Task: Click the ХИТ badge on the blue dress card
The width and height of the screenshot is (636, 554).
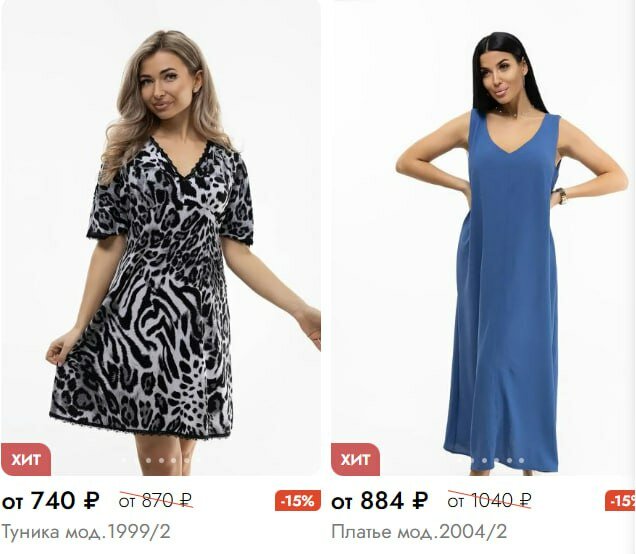Action: point(356,460)
